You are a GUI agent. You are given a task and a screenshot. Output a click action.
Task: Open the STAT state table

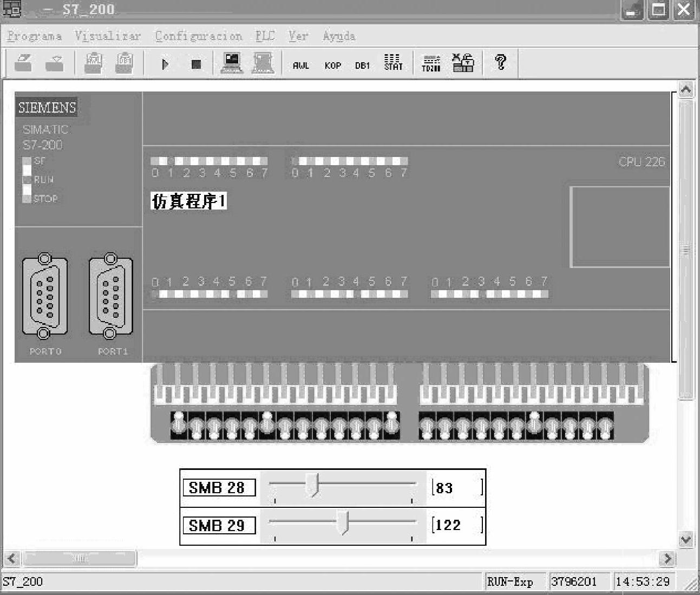point(393,63)
